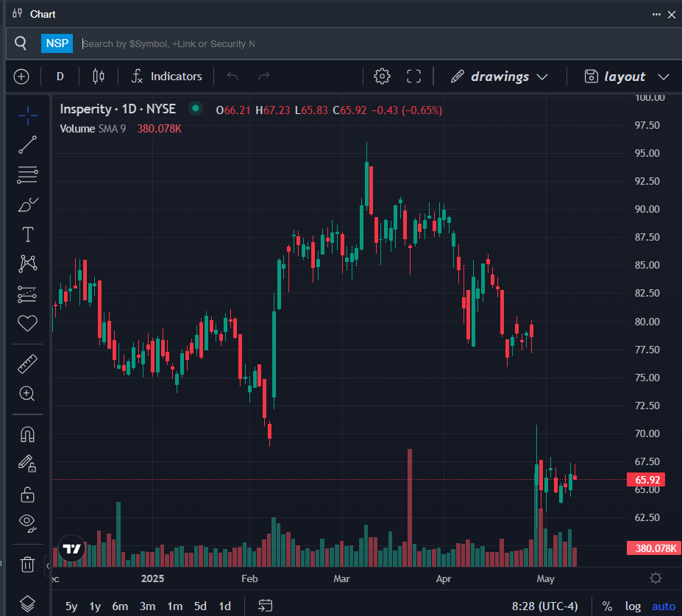Open the candlestick chart style selector
This screenshot has height=616, width=682.
point(99,77)
